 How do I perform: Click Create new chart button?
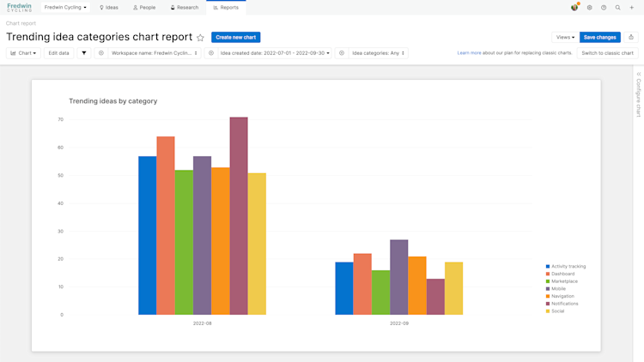tap(236, 38)
